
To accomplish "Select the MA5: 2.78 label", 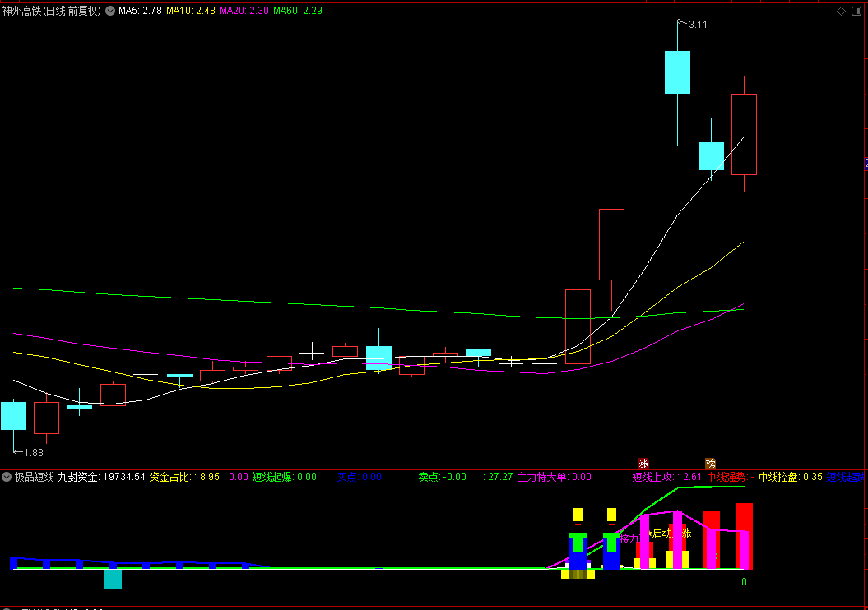I will tap(140, 11).
